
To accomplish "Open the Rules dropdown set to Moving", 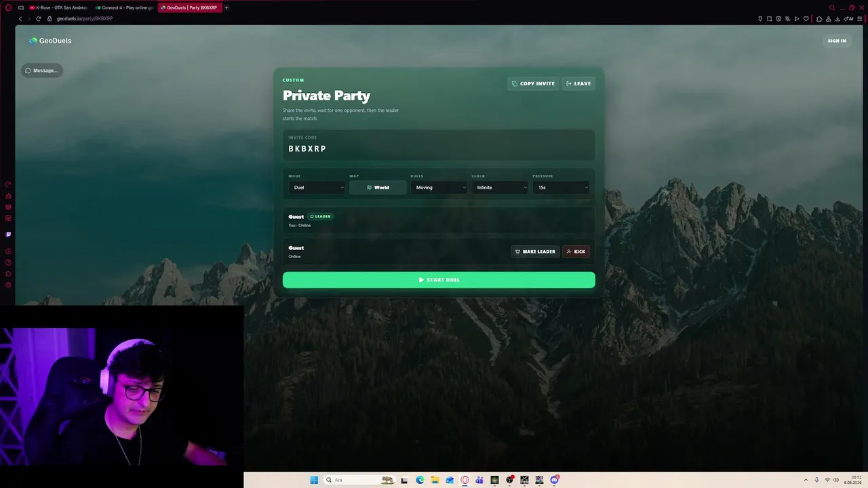I will coord(439,188).
